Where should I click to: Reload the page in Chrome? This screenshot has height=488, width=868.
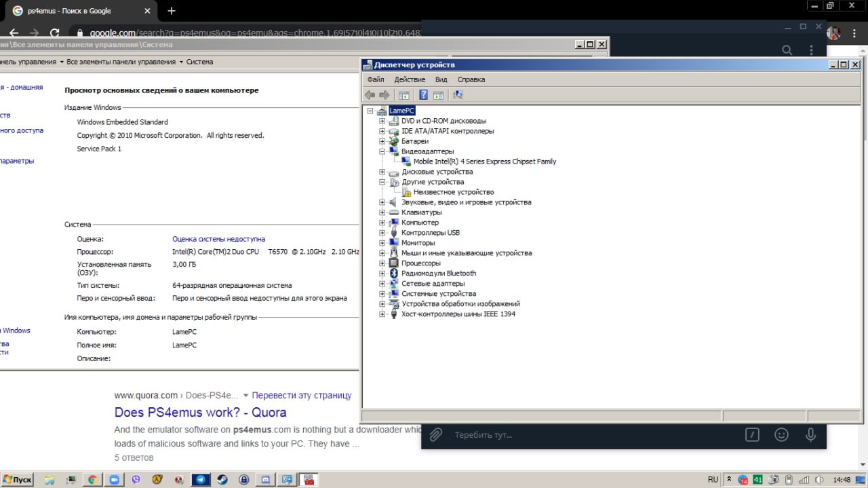tap(55, 33)
